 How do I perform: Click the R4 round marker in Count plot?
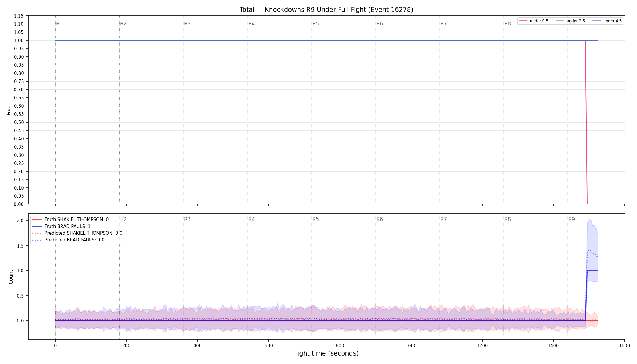tap(251, 219)
